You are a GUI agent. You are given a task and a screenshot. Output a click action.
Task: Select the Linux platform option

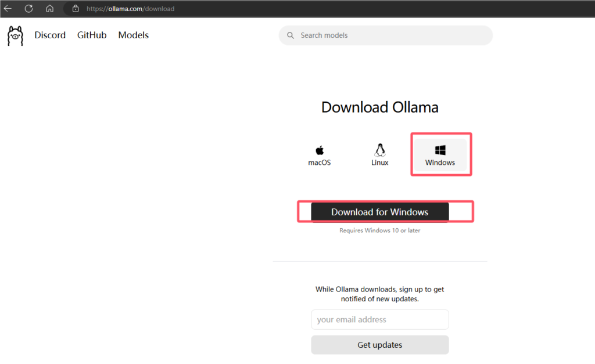380,155
